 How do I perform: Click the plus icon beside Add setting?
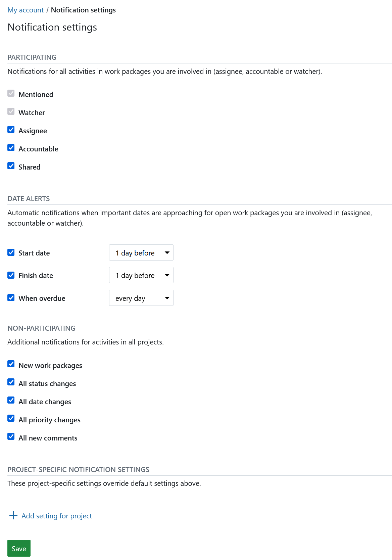pos(13,515)
